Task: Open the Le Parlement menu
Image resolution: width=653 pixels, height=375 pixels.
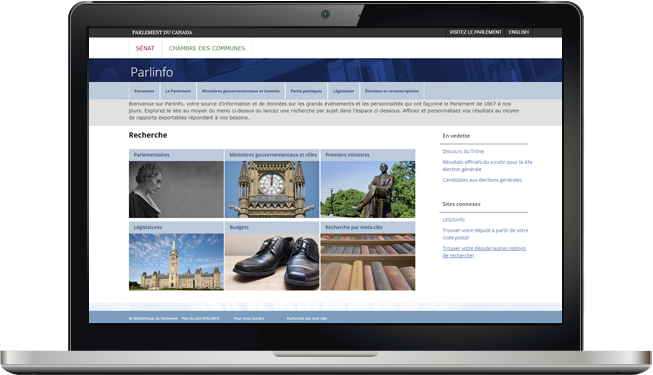Action: click(178, 91)
